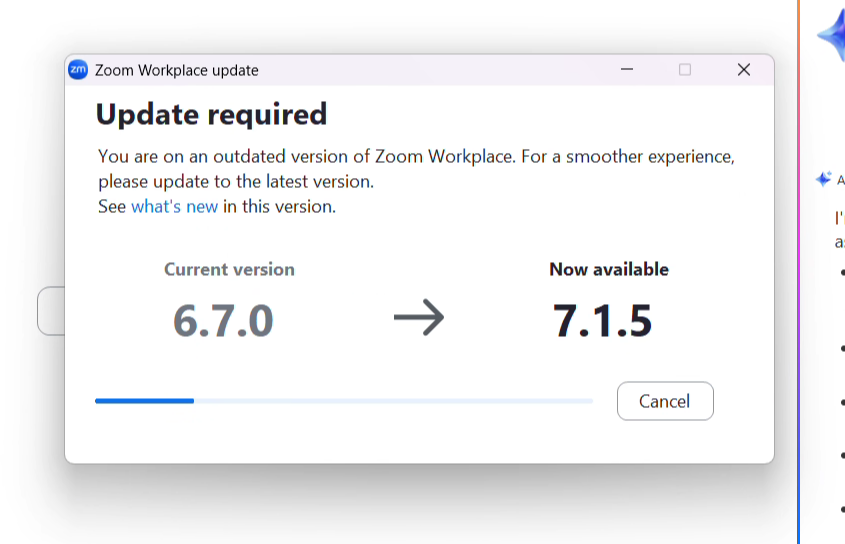Click the unfilled part of progress bar
The width and height of the screenshot is (845, 544).
393,401
